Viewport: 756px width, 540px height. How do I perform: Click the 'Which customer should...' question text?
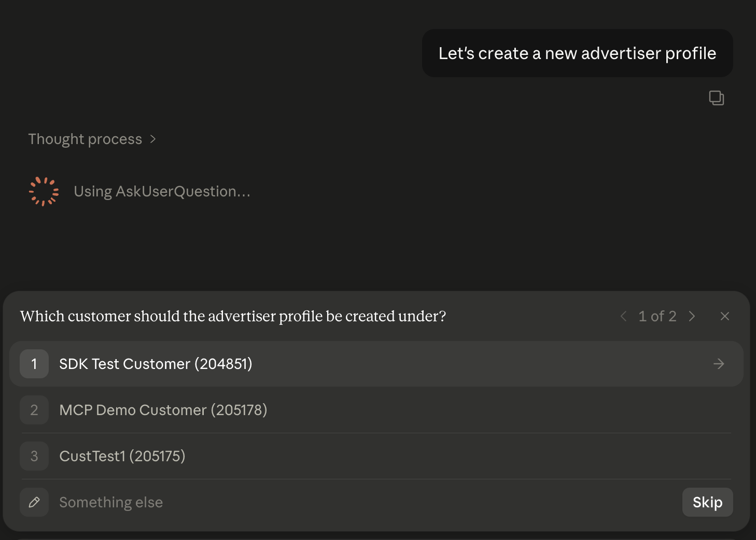233,316
